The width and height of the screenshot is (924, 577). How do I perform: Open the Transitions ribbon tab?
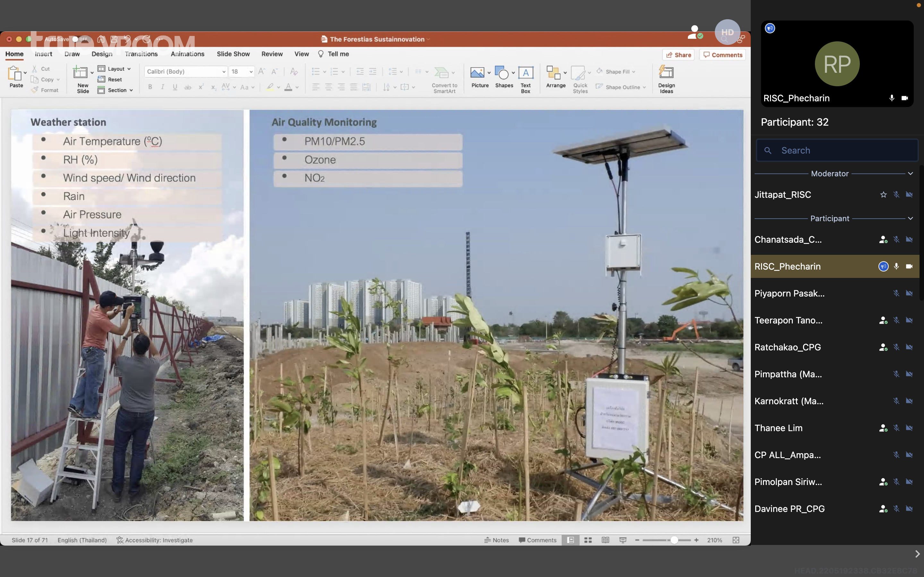[141, 54]
